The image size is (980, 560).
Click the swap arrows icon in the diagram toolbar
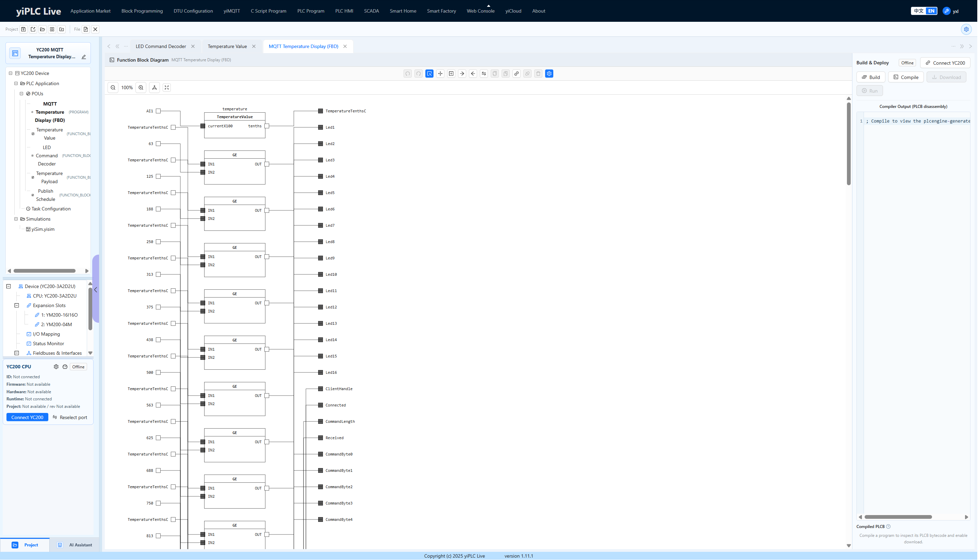pos(484,74)
